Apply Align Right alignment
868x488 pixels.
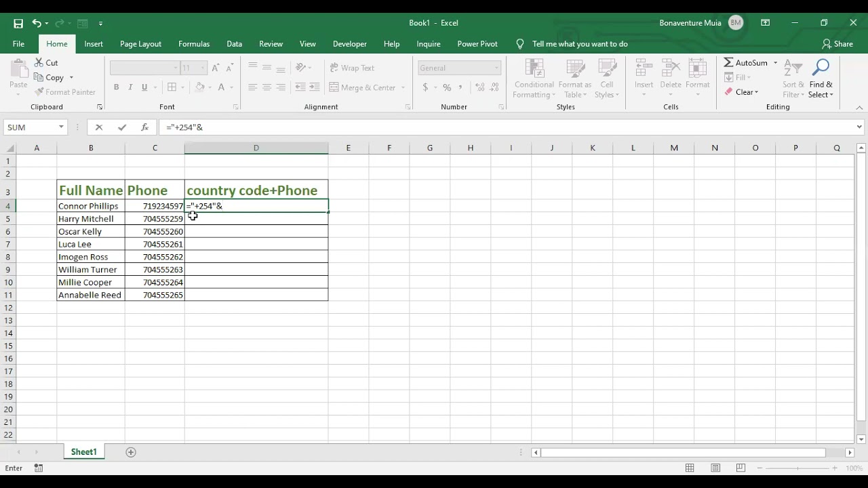pos(281,87)
